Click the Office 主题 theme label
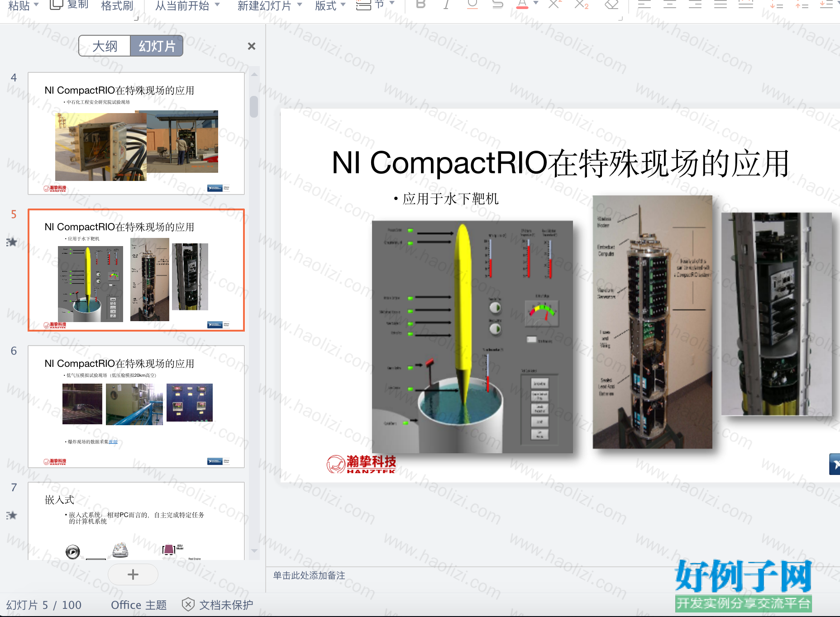 [139, 605]
